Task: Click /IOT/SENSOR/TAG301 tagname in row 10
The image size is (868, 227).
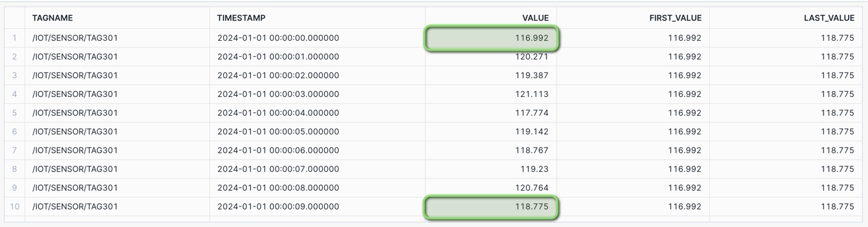Action: [75, 206]
